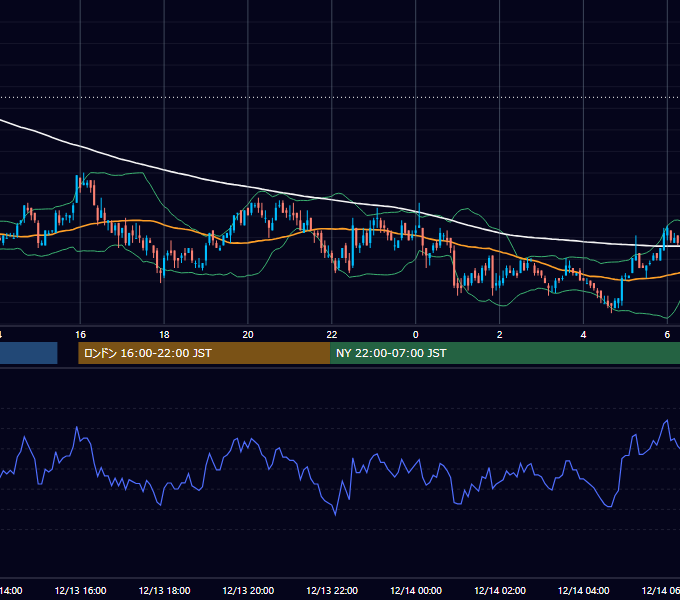Viewport: 680px width, 600px height.
Task: Click the 0 hour label on upper axis
Action: pos(415,335)
